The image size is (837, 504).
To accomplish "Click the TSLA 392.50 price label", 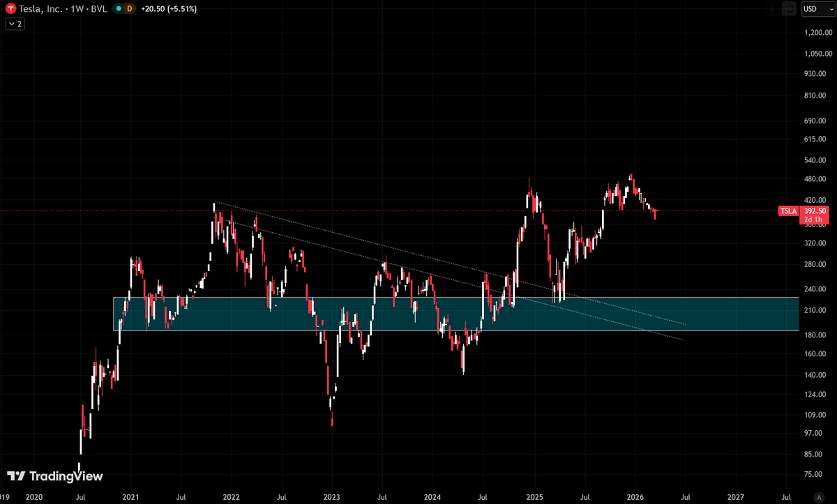I will (x=803, y=211).
